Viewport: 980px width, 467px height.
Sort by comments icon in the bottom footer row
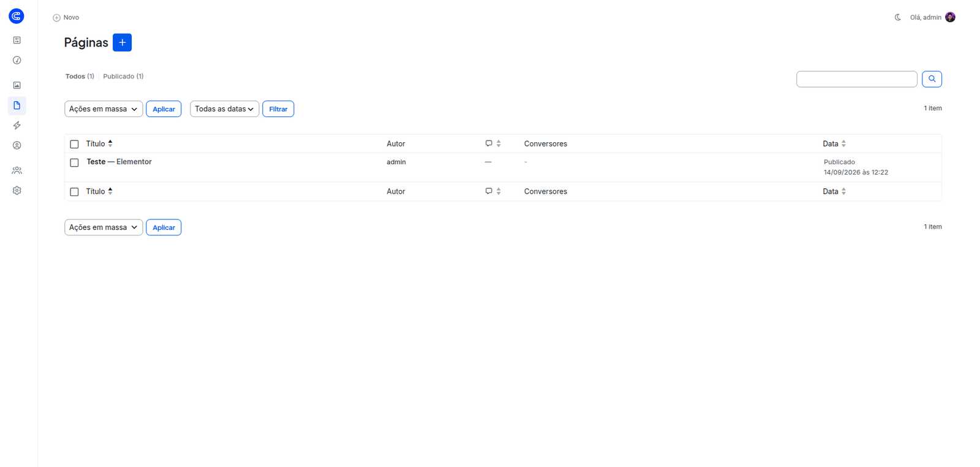(x=493, y=191)
